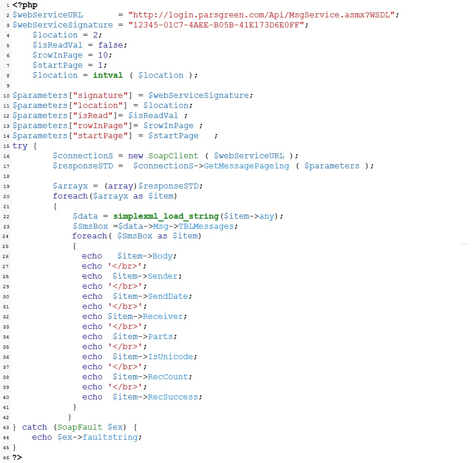Click the intval function name

click(x=108, y=75)
